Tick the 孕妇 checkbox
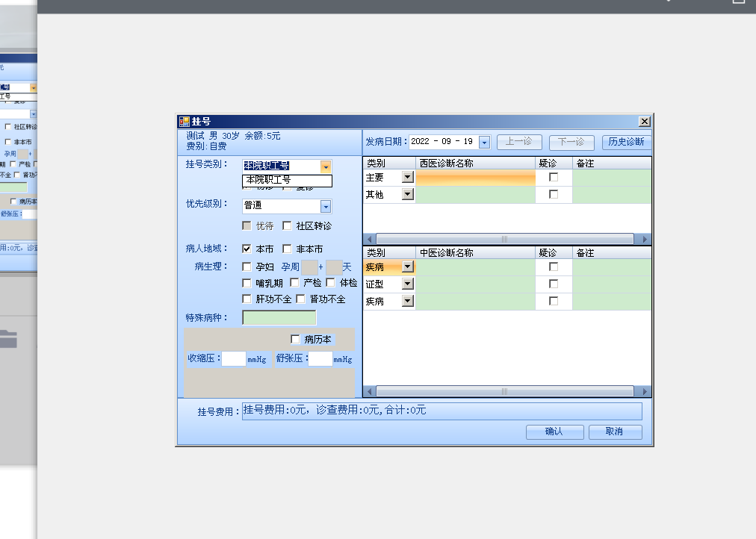Viewport: 756px width, 539px height. [x=247, y=267]
